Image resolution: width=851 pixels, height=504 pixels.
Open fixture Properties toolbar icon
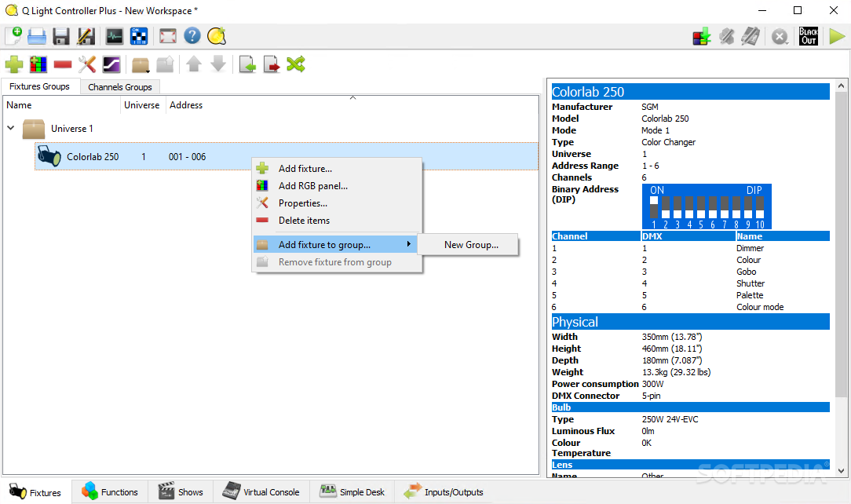[87, 64]
